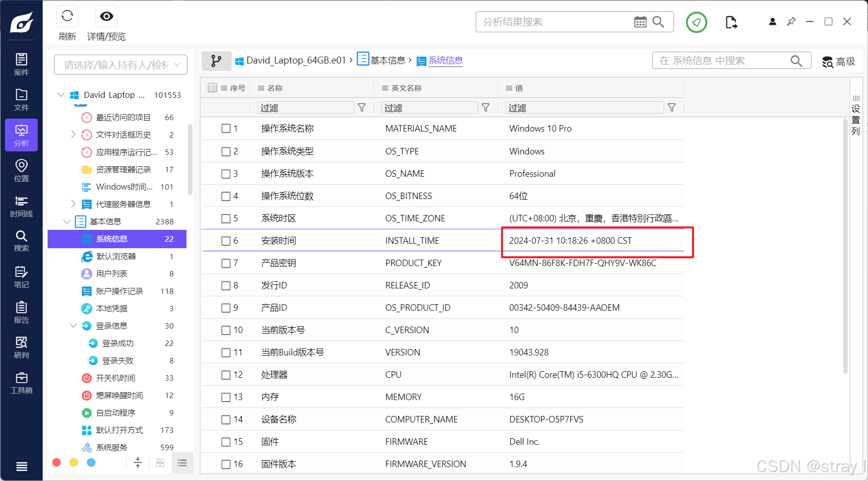Click the filter funnel for 名称 column
868x481 pixels.
coord(362,108)
